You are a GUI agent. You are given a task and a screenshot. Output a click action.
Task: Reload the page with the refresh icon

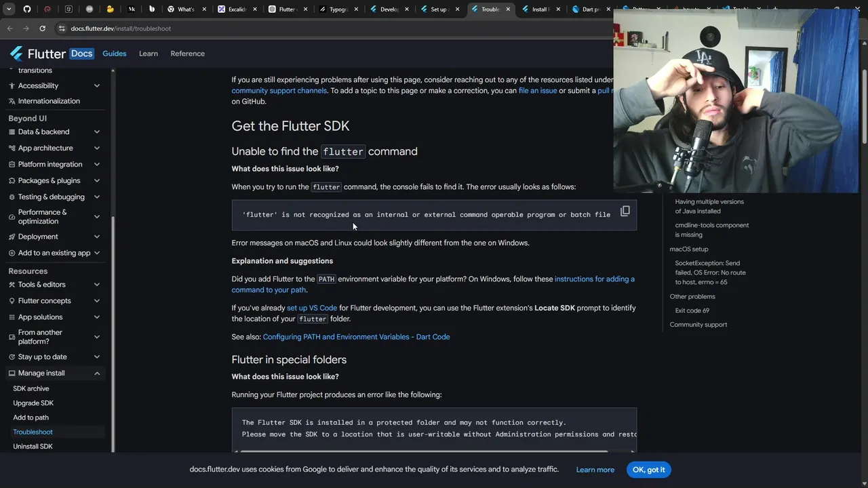click(x=42, y=28)
